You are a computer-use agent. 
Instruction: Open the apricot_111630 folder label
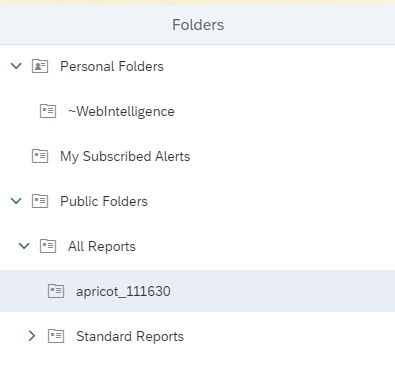click(123, 291)
